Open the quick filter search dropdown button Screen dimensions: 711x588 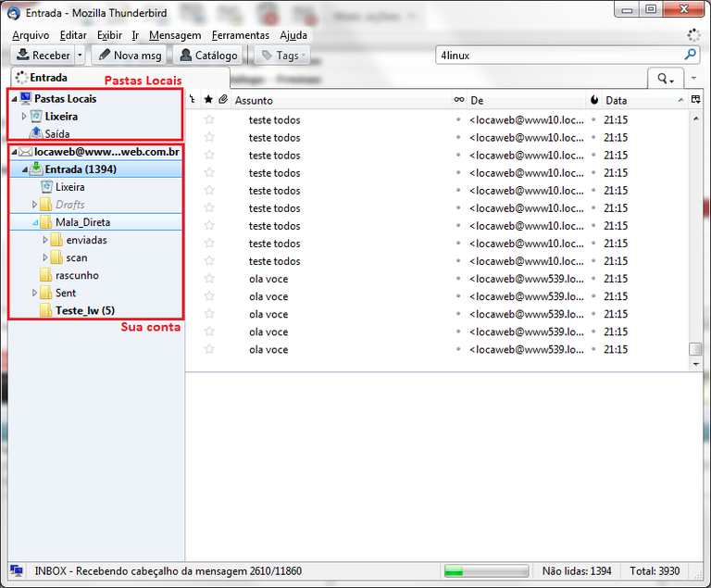[x=666, y=79]
